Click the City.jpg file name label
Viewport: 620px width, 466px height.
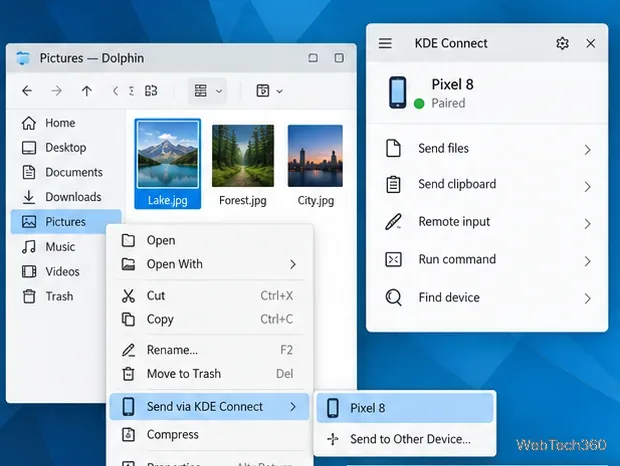316,200
